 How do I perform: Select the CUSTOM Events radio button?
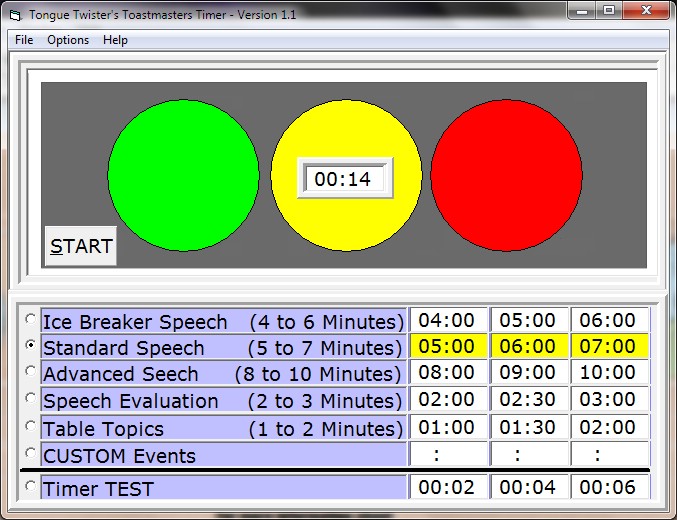point(31,454)
